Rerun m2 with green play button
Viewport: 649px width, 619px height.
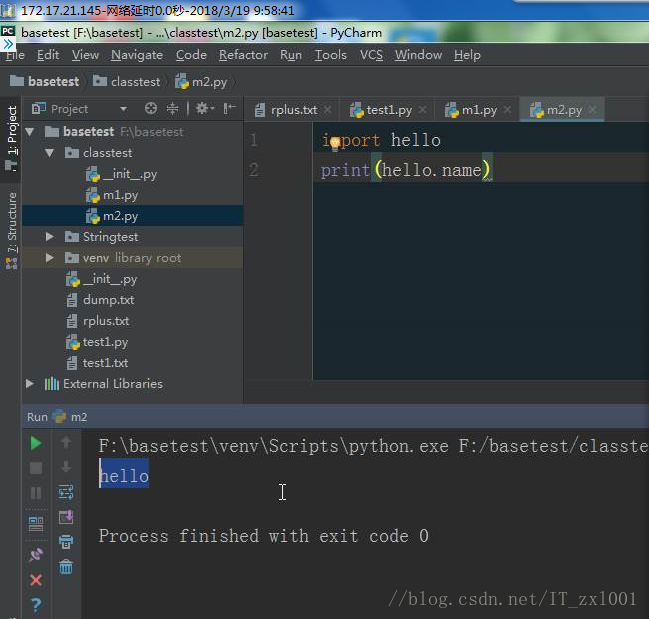point(36,443)
